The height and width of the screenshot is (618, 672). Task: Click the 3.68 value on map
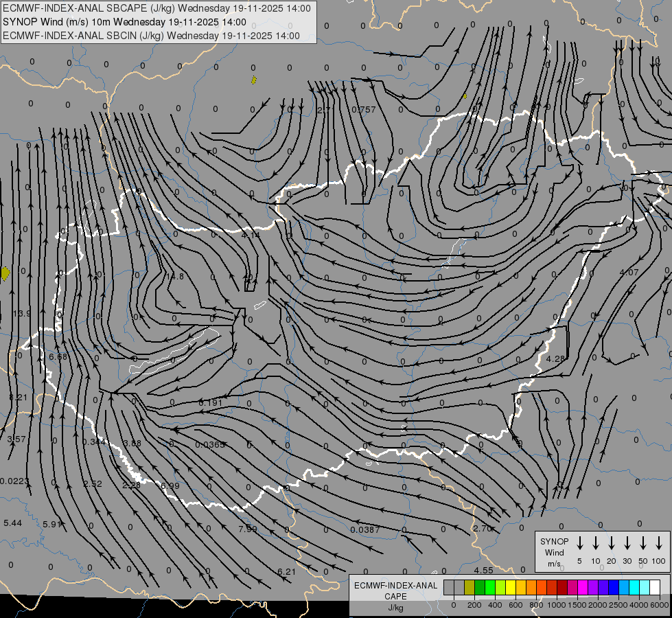132,444
